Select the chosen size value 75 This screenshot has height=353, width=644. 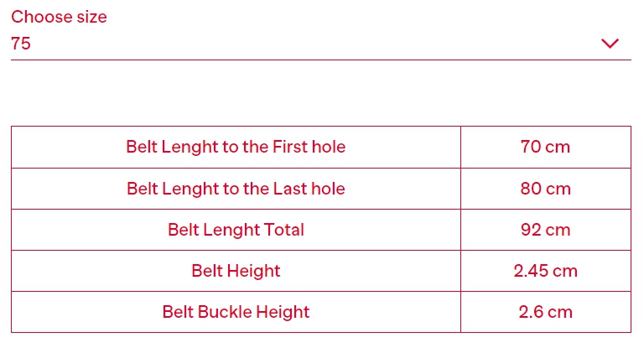point(21,44)
